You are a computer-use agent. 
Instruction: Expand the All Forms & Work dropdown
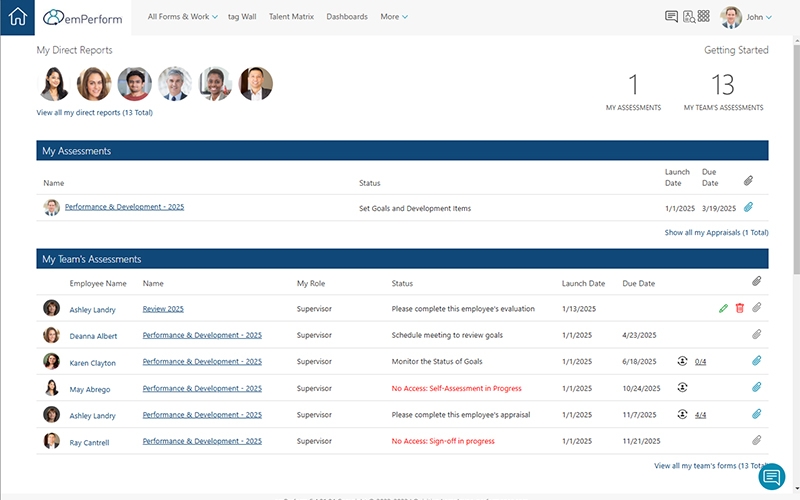pos(182,17)
